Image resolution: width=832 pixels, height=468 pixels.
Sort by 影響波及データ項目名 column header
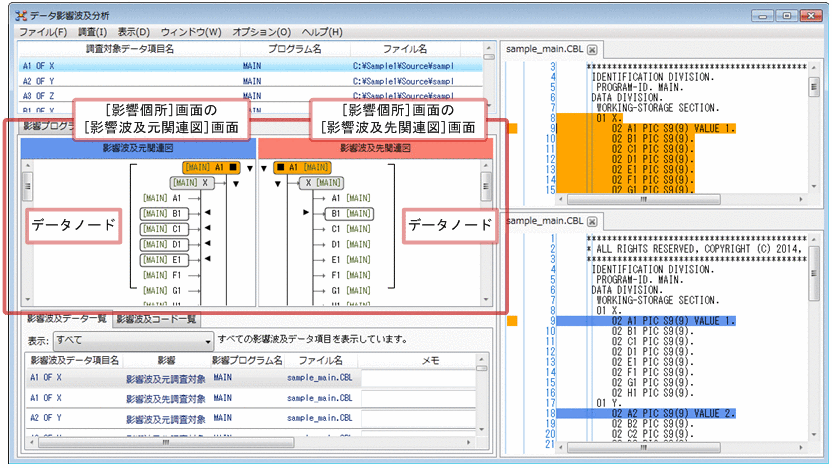click(74, 360)
